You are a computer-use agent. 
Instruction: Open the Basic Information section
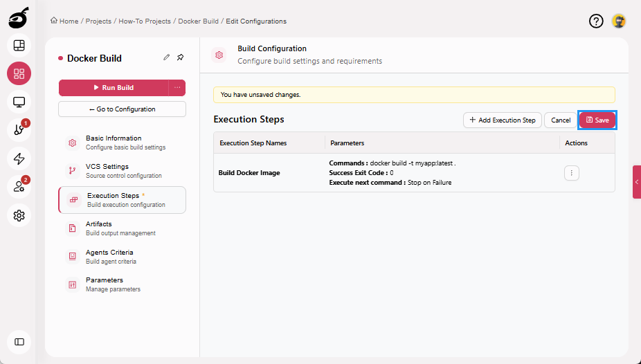pyautogui.click(x=123, y=143)
